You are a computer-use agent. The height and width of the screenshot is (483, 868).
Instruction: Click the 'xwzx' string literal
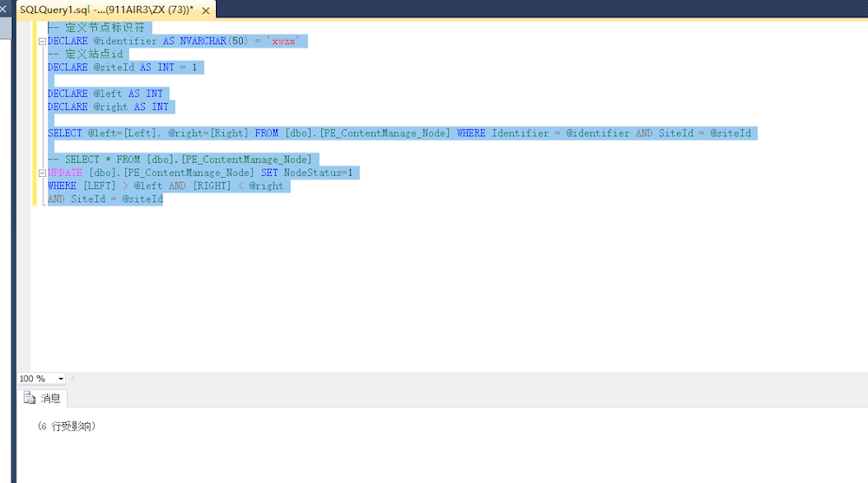[286, 41]
